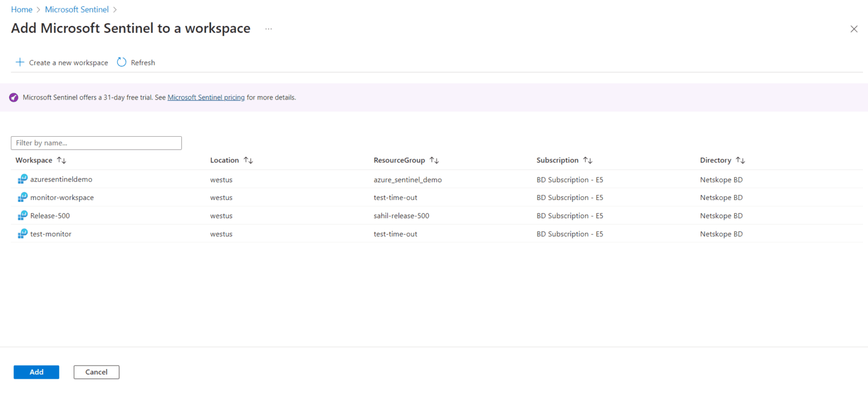Select the azuresentineldemo workspace icon
The height and width of the screenshot is (395, 868).
point(22,179)
